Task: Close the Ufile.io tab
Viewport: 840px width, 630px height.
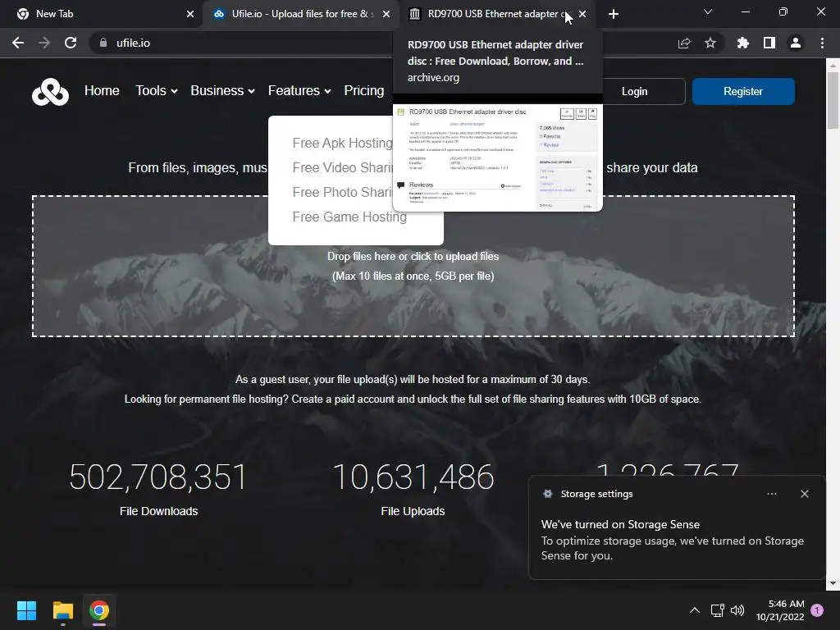Action: click(386, 14)
